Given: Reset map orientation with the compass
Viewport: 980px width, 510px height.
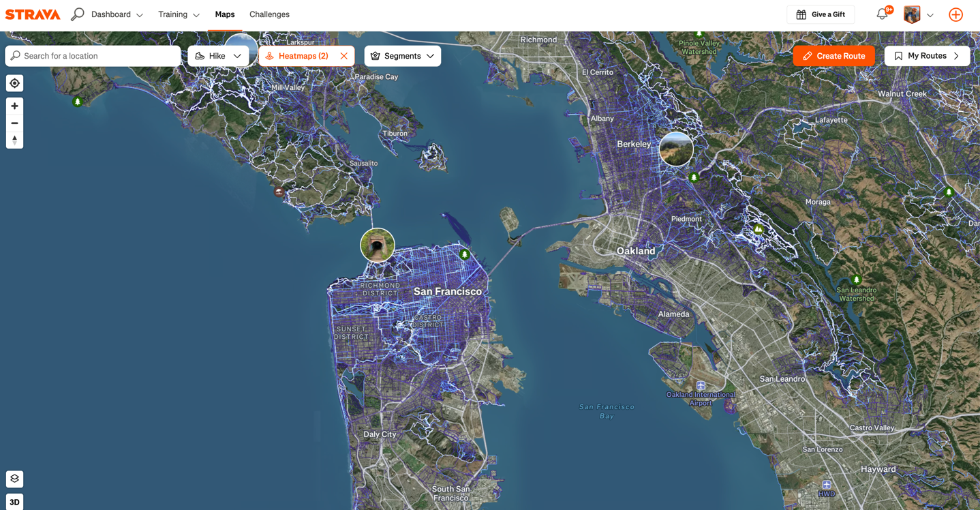Looking at the screenshot, I should point(14,140).
